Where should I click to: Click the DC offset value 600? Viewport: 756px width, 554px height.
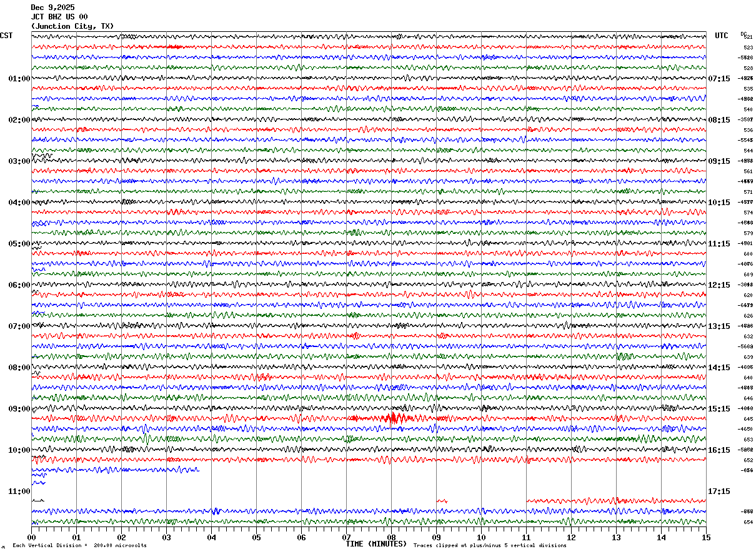(748, 254)
